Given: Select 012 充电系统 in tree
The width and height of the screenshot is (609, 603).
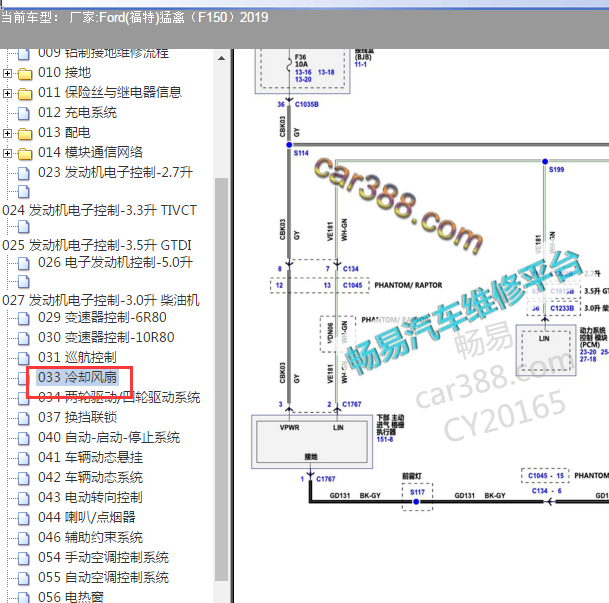Looking at the screenshot, I should [x=77, y=113].
